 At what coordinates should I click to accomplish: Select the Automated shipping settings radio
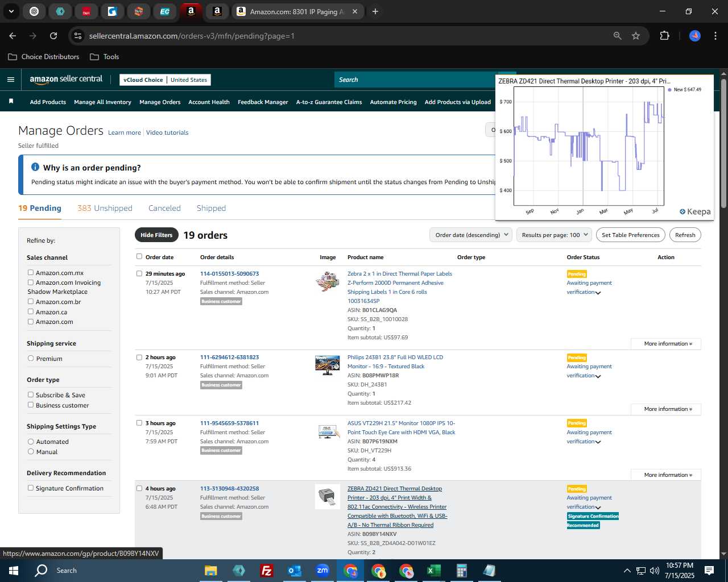click(31, 441)
